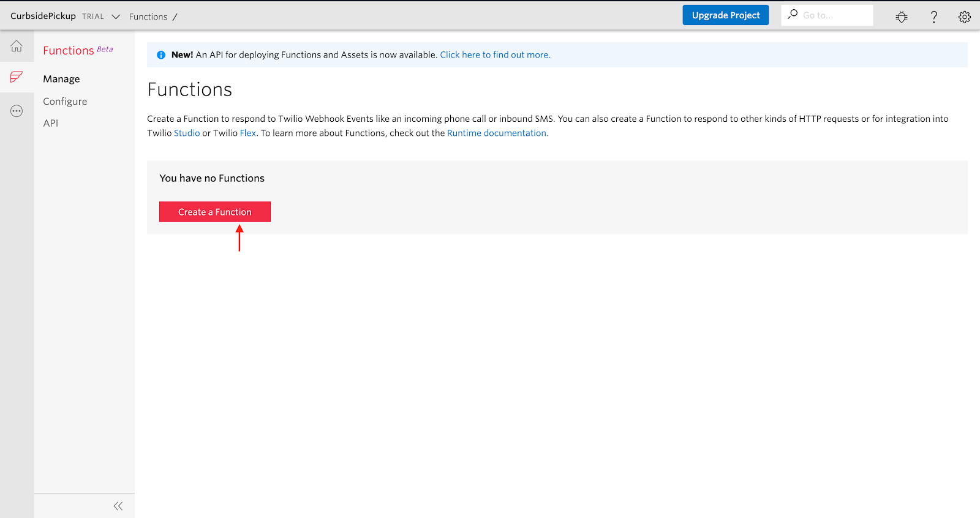The width and height of the screenshot is (980, 518).
Task: Open the settings gear icon
Action: tap(965, 17)
